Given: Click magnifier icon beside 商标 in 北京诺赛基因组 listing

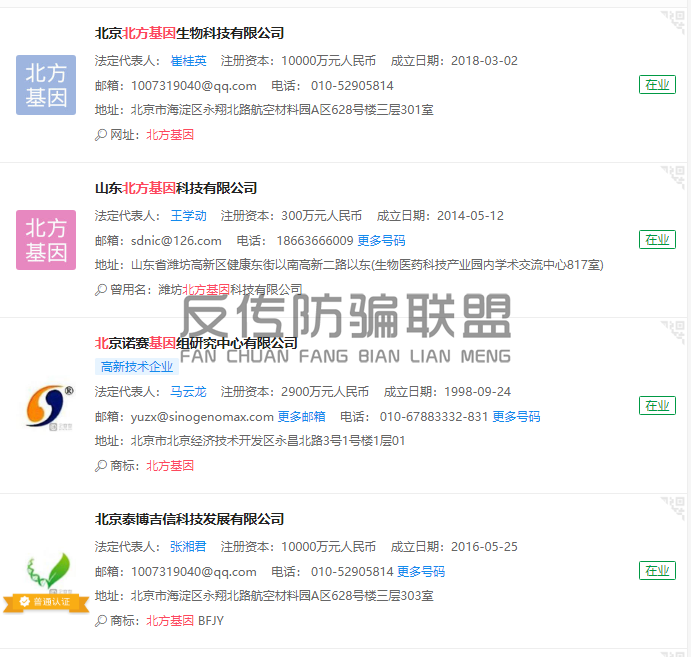Looking at the screenshot, I should point(100,465).
